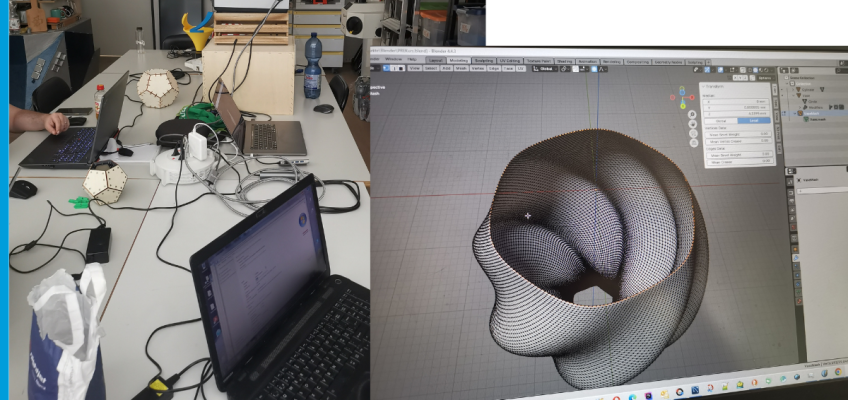Toggle camera view navigation button
Screen dimensions: 848x400
pyautogui.click(x=693, y=134)
